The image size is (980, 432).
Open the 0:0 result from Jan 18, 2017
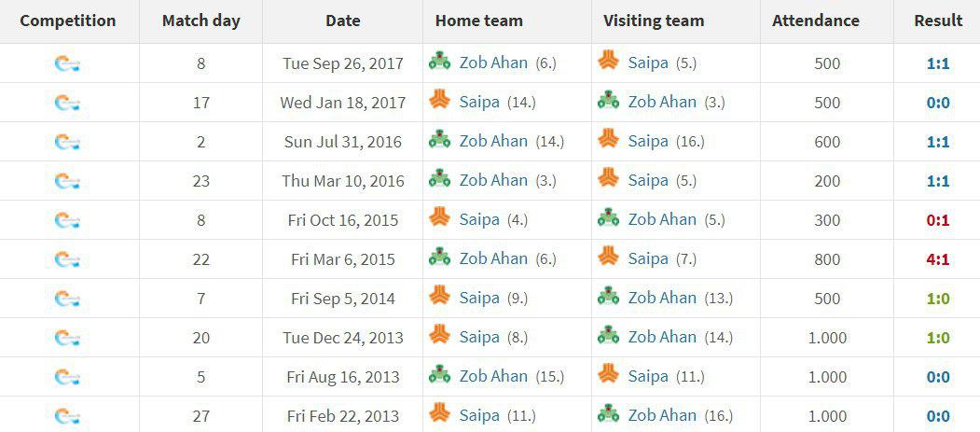coord(937,103)
